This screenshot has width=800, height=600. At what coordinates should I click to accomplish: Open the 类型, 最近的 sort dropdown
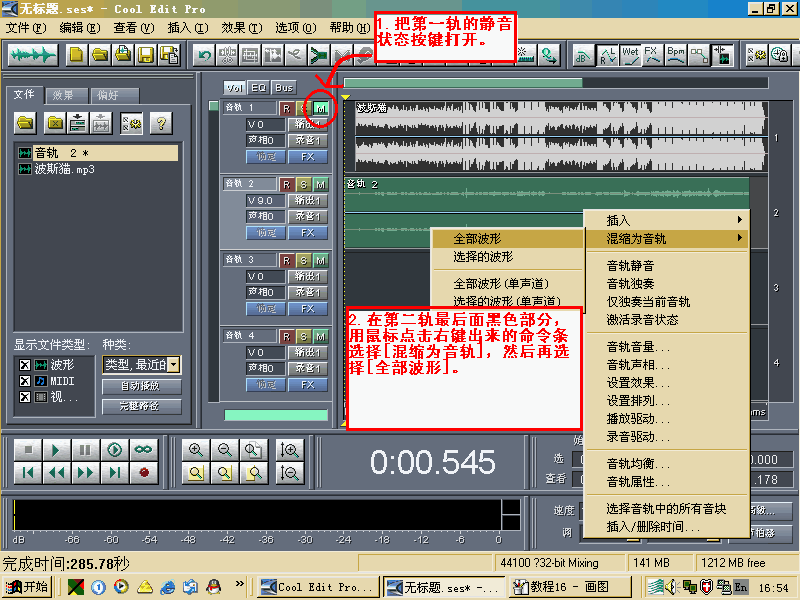click(174, 364)
